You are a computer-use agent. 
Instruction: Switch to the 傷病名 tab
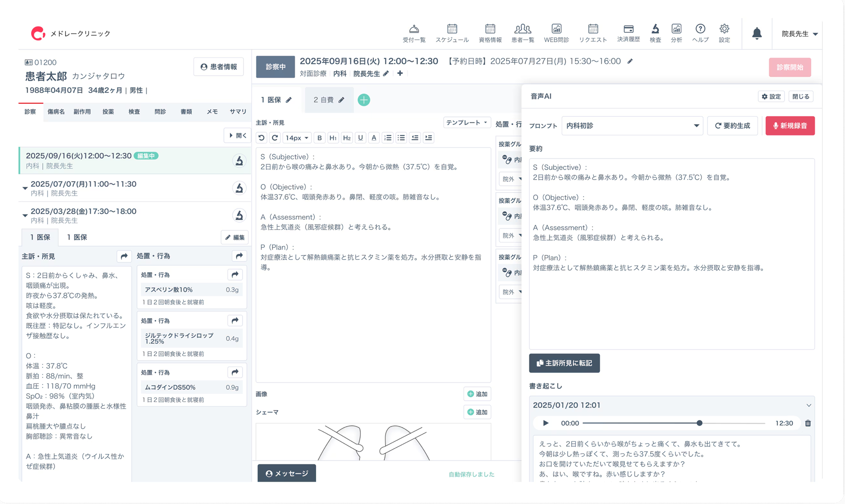tap(56, 112)
